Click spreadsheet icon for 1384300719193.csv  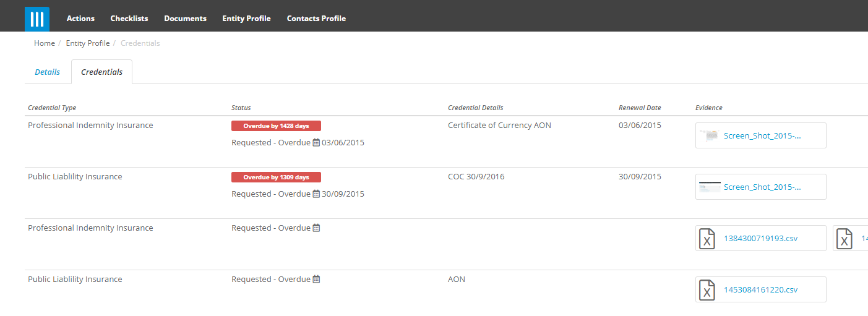(x=707, y=239)
